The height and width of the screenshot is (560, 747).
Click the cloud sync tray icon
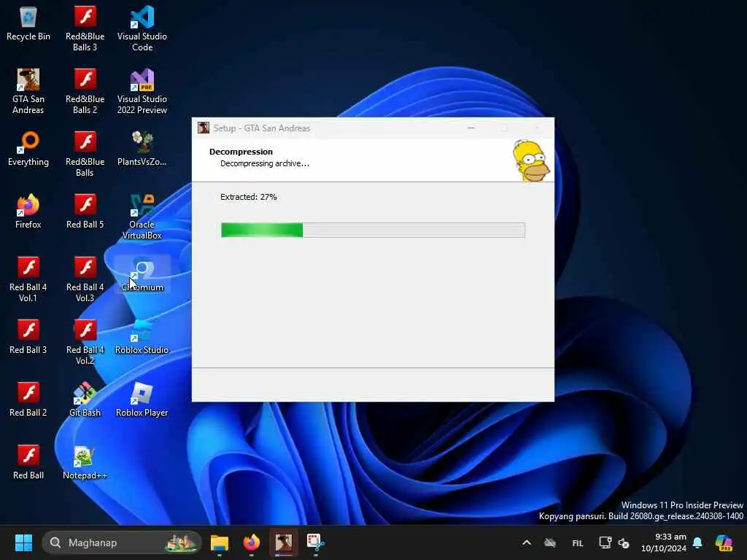coord(550,542)
